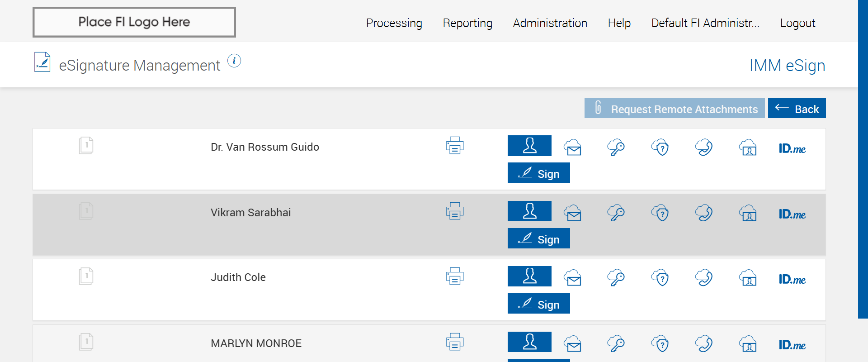Click the phone call icon for Vikram Sarabhai
This screenshot has width=868, height=362.
(x=704, y=213)
